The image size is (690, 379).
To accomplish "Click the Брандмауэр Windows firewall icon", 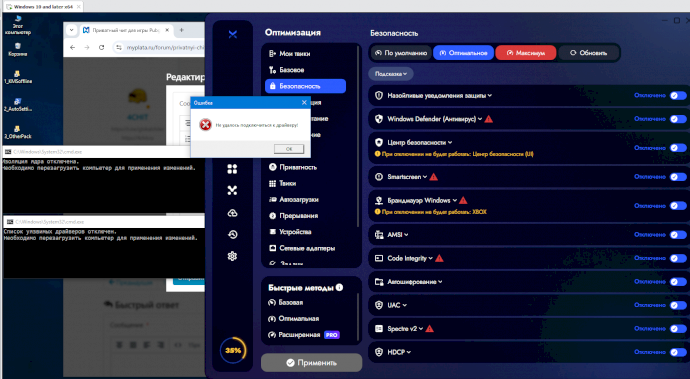I will tap(379, 201).
